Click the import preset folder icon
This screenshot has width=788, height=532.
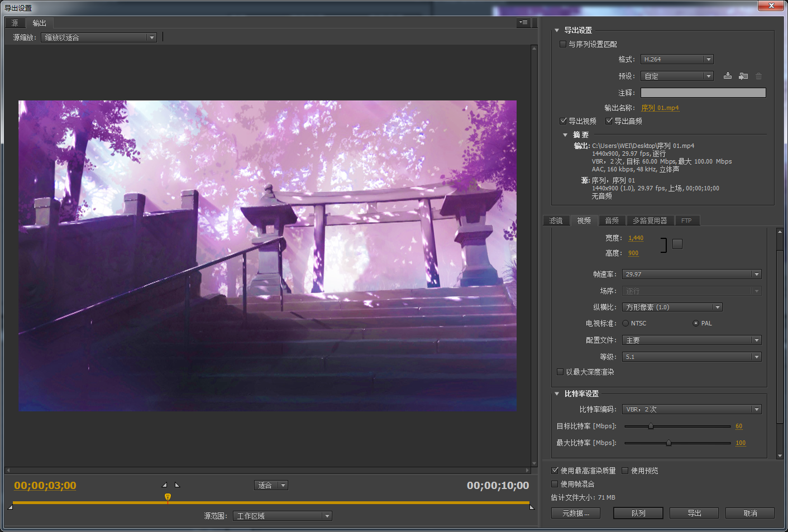743,76
